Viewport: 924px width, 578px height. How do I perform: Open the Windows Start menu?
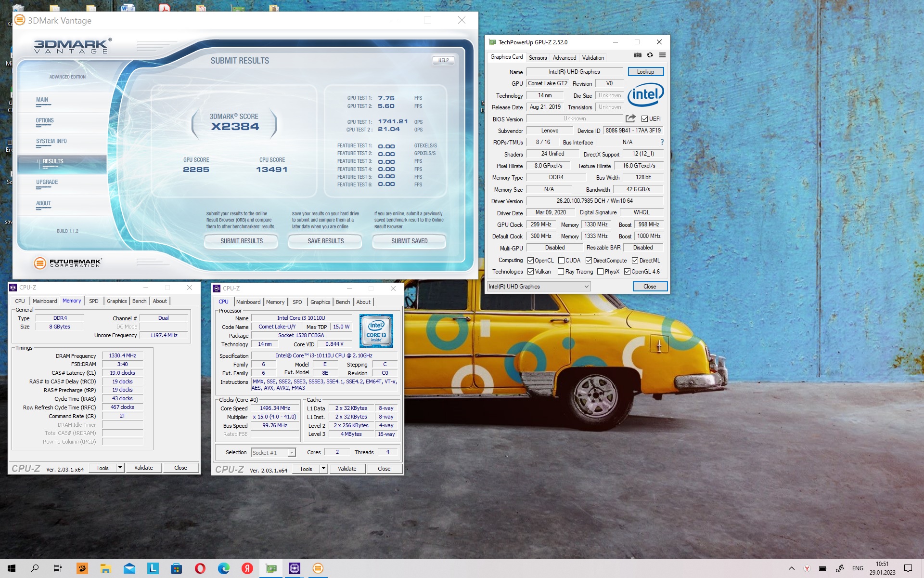tap(12, 568)
